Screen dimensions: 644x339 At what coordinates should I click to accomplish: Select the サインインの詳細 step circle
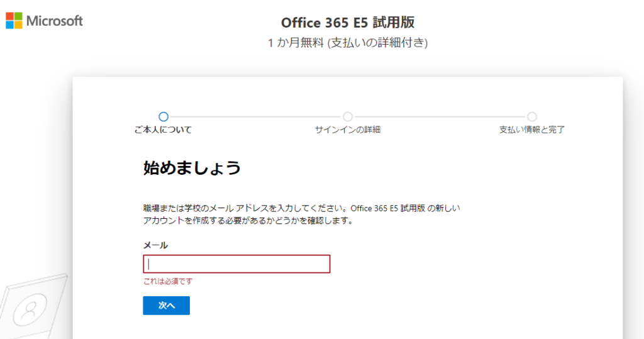(x=348, y=117)
